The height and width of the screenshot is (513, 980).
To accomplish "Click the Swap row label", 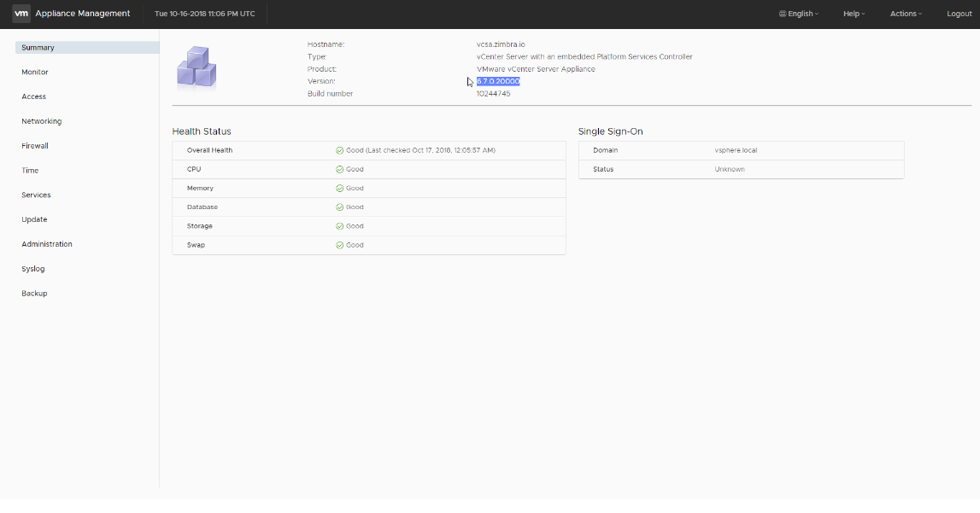I will (x=196, y=245).
